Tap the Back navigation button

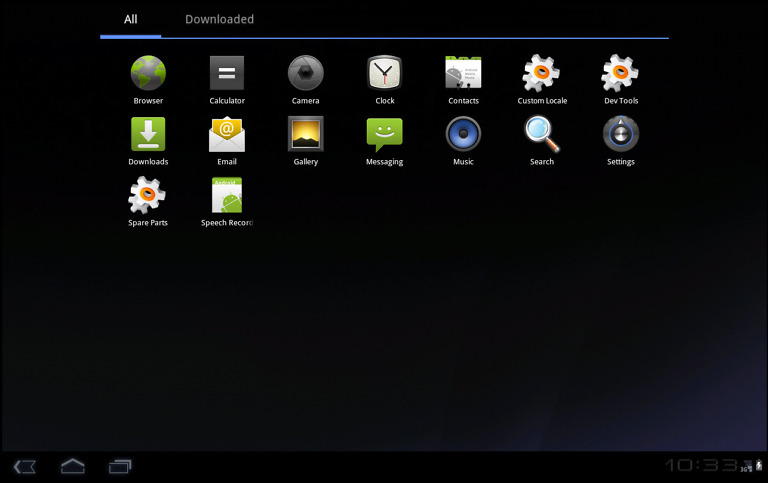(24, 466)
